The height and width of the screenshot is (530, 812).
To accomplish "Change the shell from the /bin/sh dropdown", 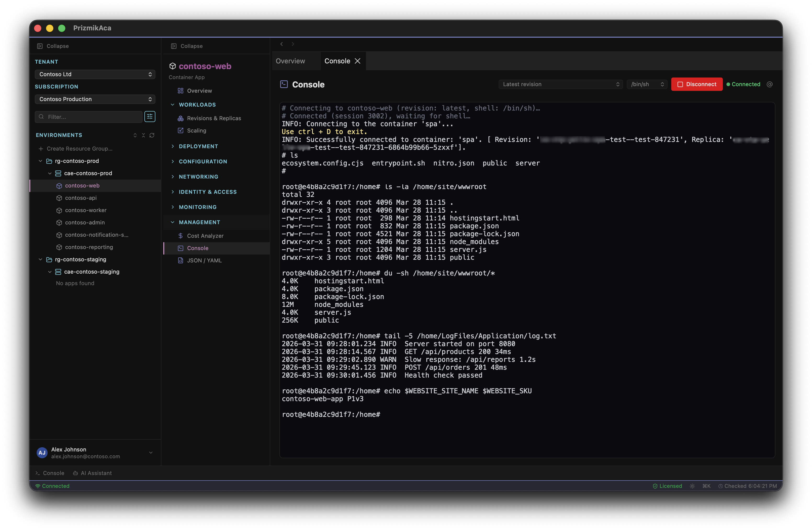I will click(646, 84).
